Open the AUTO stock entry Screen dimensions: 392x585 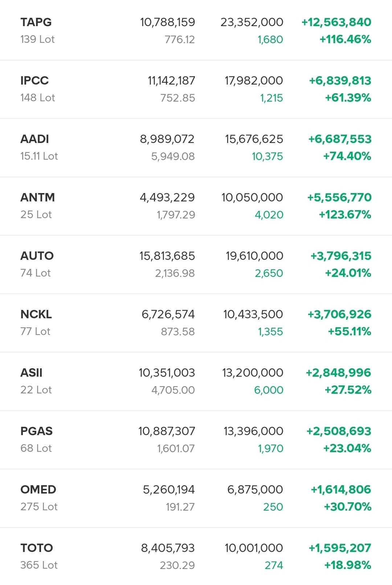37,256
